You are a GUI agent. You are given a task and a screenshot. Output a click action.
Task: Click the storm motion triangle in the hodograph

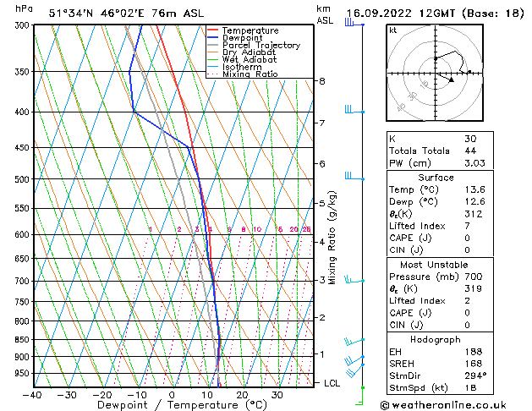click(452, 80)
